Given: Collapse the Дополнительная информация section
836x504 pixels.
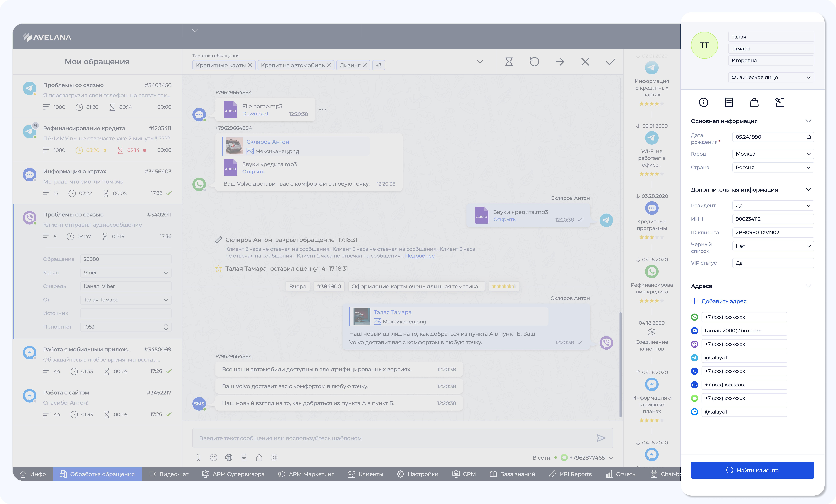Looking at the screenshot, I should (809, 190).
